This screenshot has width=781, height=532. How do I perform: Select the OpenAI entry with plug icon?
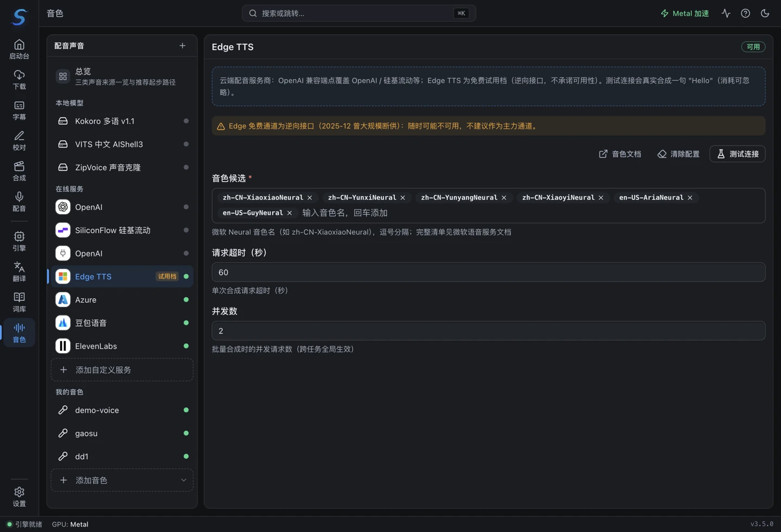click(x=122, y=253)
